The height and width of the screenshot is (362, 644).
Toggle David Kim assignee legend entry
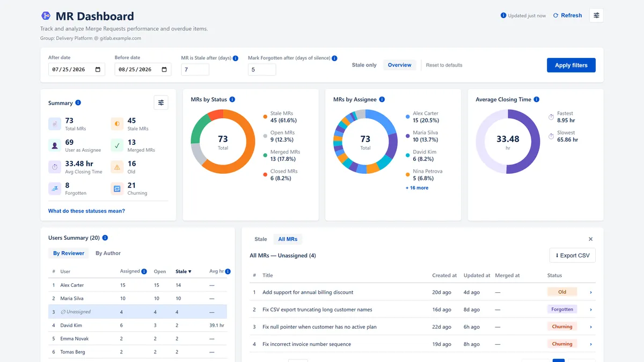pyautogui.click(x=421, y=156)
